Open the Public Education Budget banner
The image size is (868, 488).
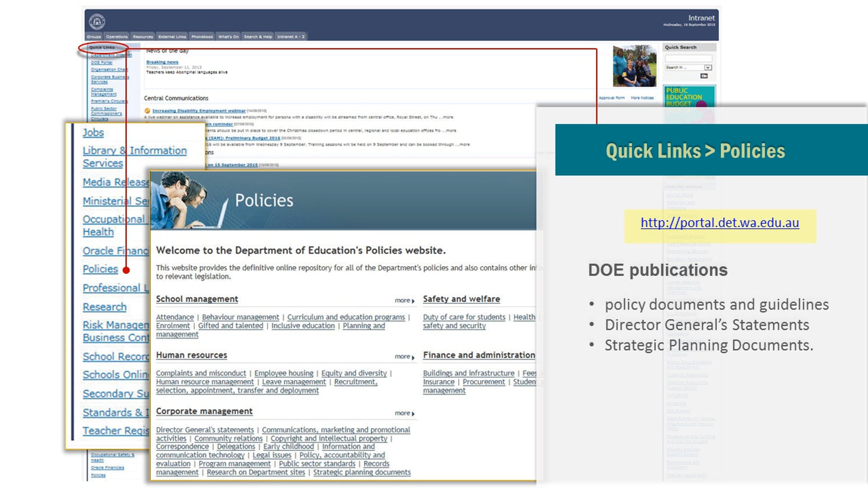coord(689,97)
